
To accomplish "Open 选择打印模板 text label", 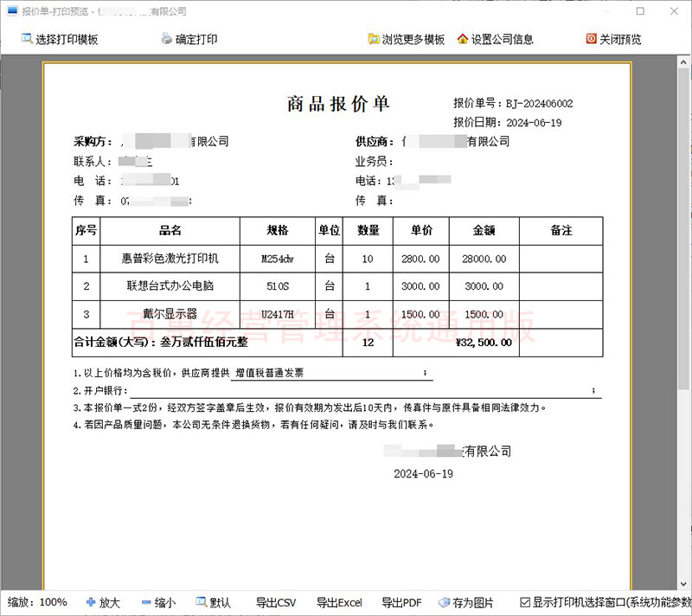I will [67, 39].
